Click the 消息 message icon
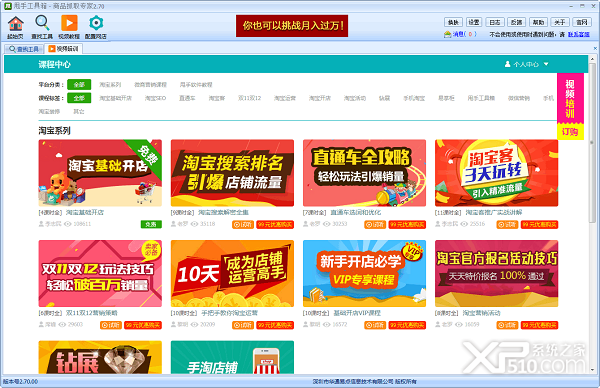 coord(447,34)
